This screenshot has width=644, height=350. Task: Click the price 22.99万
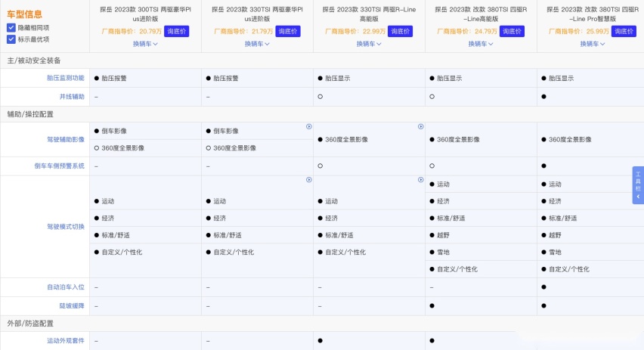click(x=373, y=31)
